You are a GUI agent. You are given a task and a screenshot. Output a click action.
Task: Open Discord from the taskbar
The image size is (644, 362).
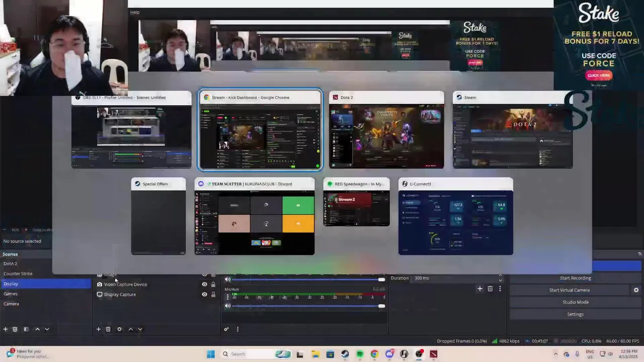pyautogui.click(x=389, y=354)
